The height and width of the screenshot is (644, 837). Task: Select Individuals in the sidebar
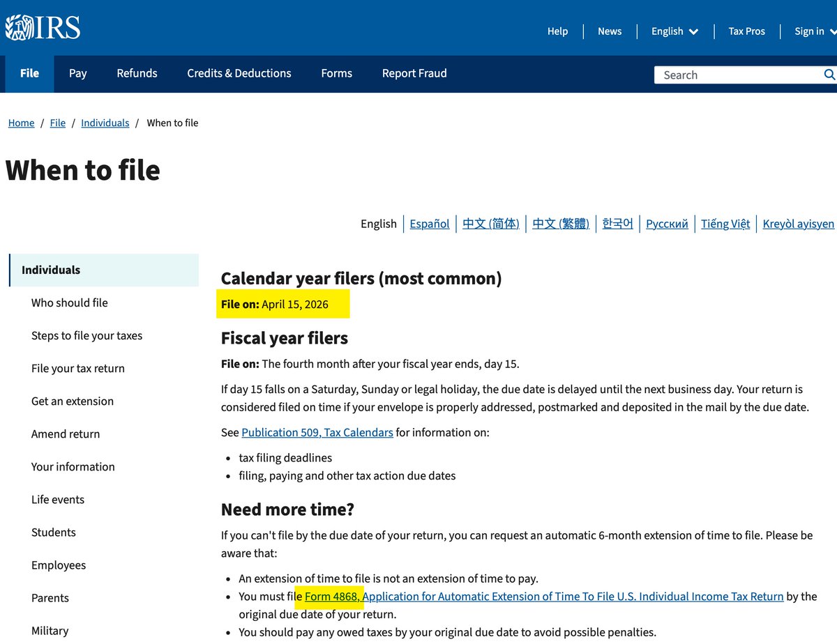point(104,270)
